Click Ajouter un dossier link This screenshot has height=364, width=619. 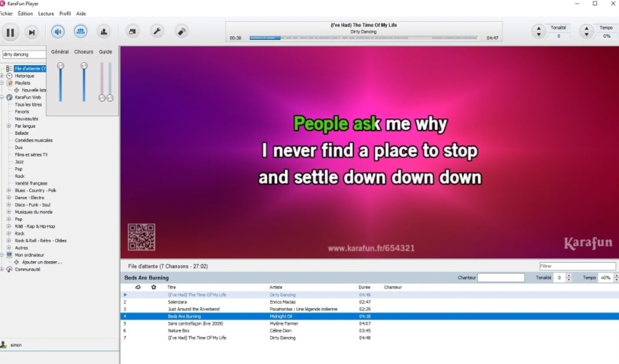click(x=41, y=262)
